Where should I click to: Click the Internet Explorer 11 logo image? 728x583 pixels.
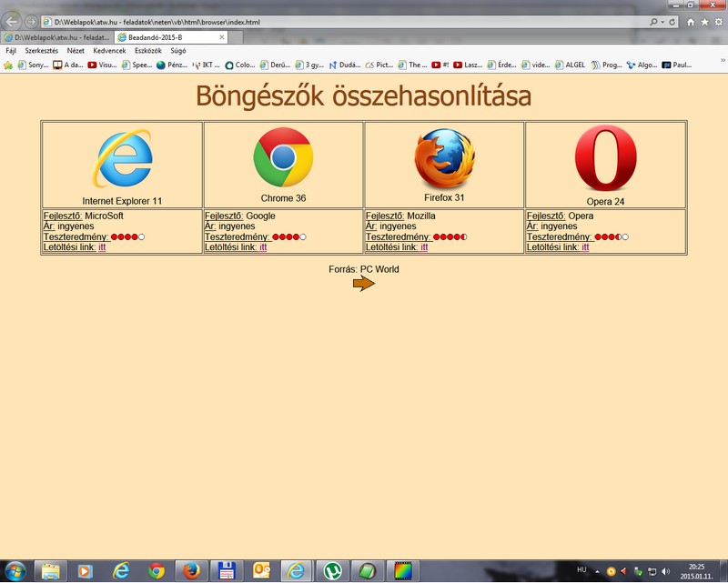pyautogui.click(x=123, y=158)
